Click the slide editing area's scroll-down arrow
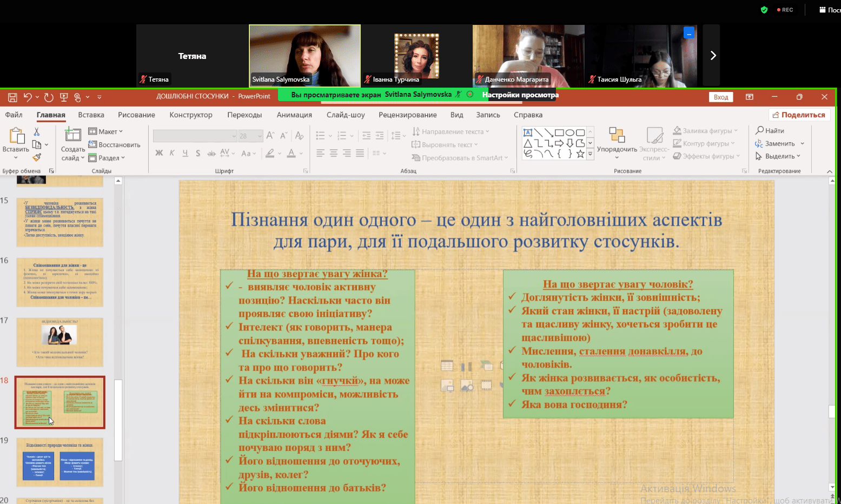Viewport: 841px width, 504px height. (832, 487)
